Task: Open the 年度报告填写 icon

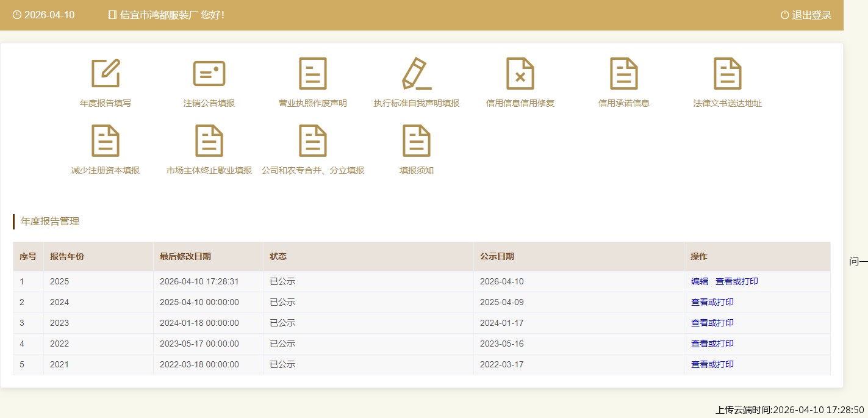Action: pyautogui.click(x=106, y=74)
